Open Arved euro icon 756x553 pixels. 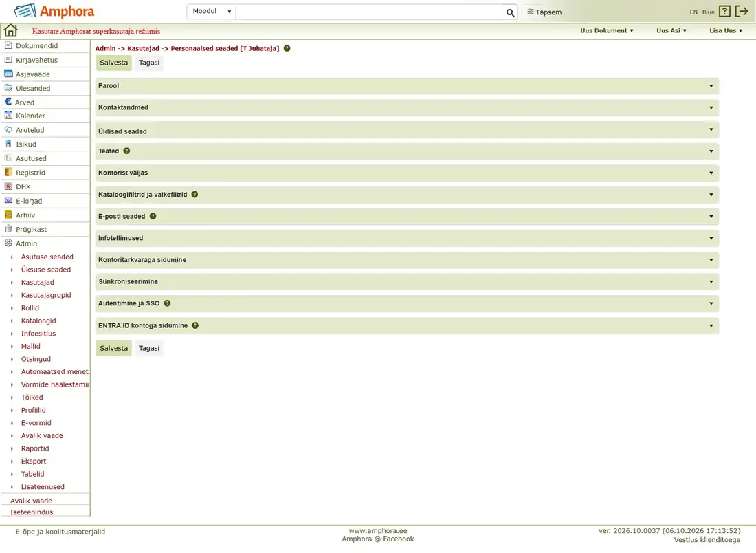tap(8, 102)
